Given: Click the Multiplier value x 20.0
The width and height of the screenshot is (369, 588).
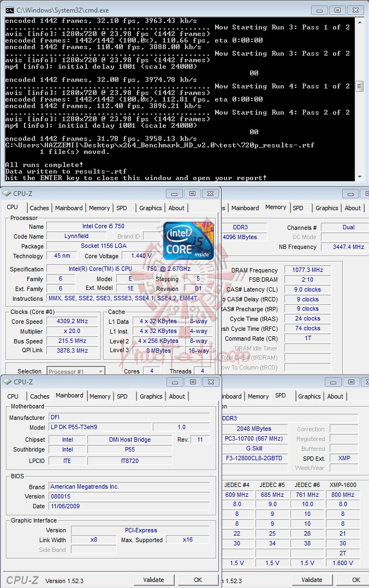Looking at the screenshot, I should [x=73, y=331].
